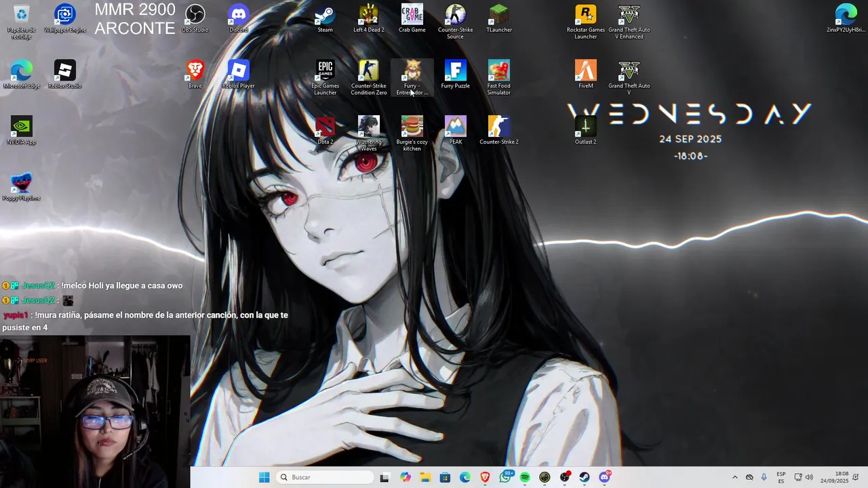
Task: Select the grey-and-yellow round taskbar icon
Action: tap(545, 477)
